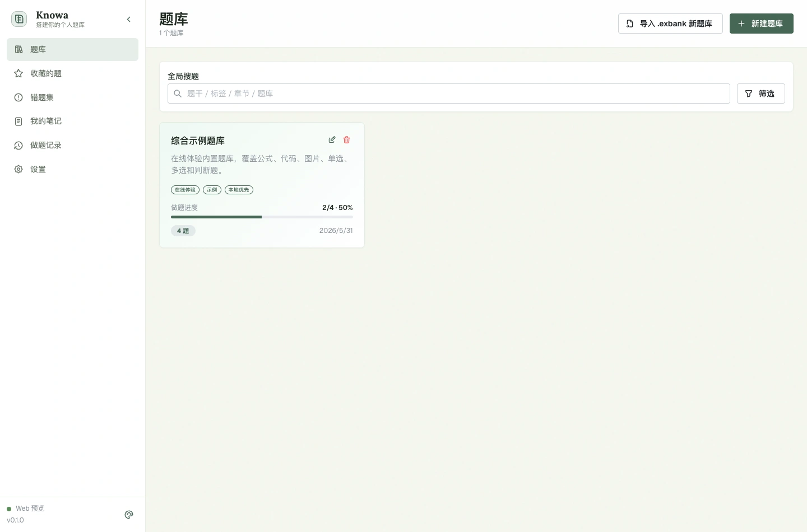Image resolution: width=807 pixels, height=532 pixels.
Task: Open the 筛选 filter button
Action: tap(761, 94)
